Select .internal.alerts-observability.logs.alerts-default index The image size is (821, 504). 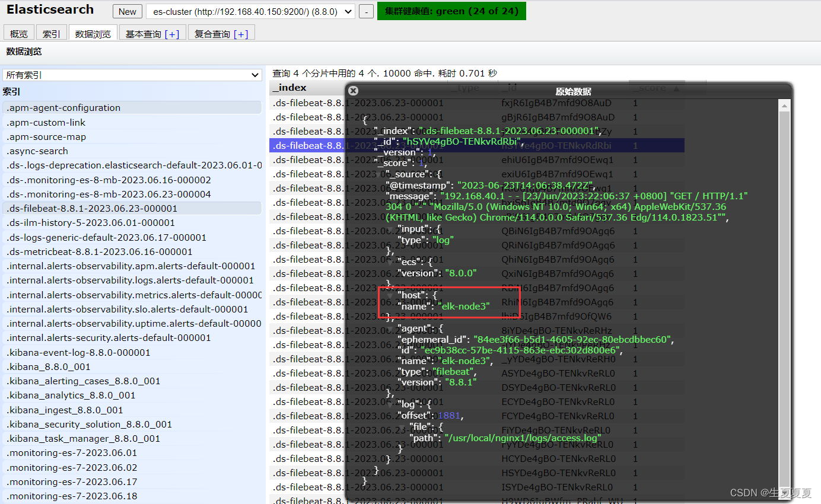pyautogui.click(x=132, y=280)
